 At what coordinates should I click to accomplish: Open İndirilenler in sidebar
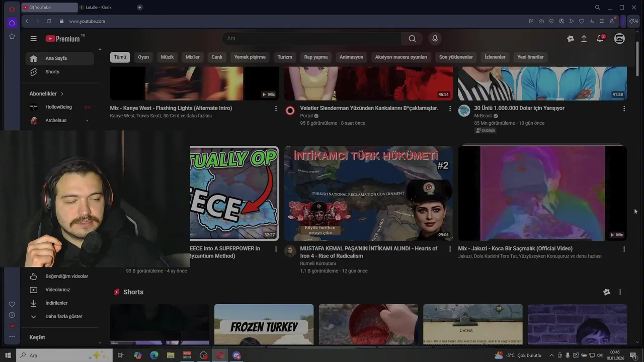(x=60, y=303)
